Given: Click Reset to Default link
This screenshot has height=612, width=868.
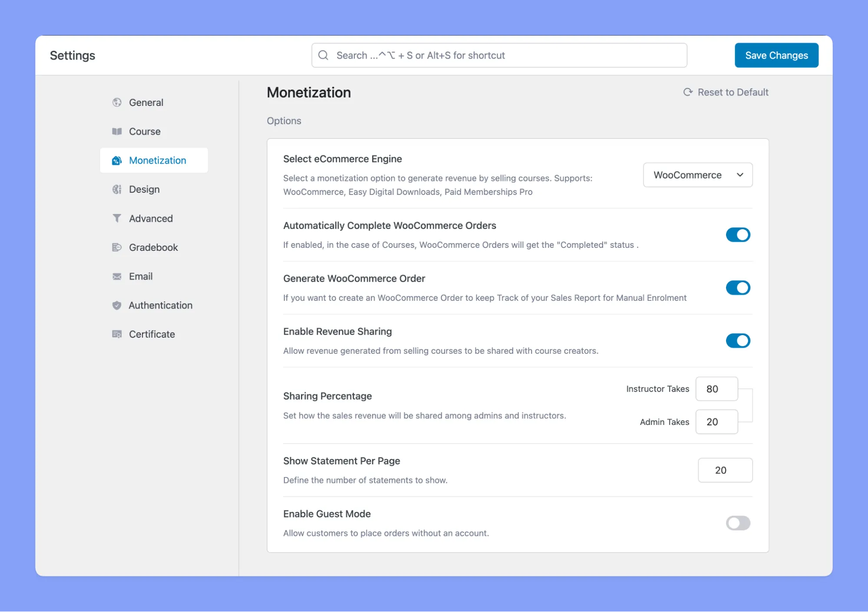Looking at the screenshot, I should [726, 92].
